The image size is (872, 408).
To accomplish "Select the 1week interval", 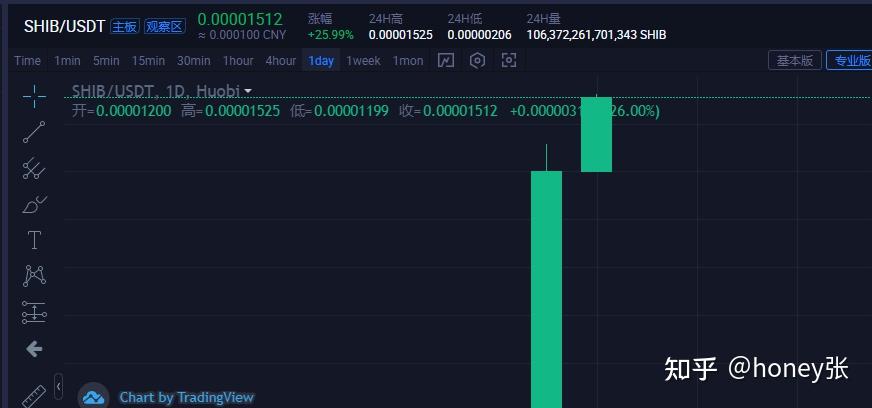I will click(x=363, y=61).
